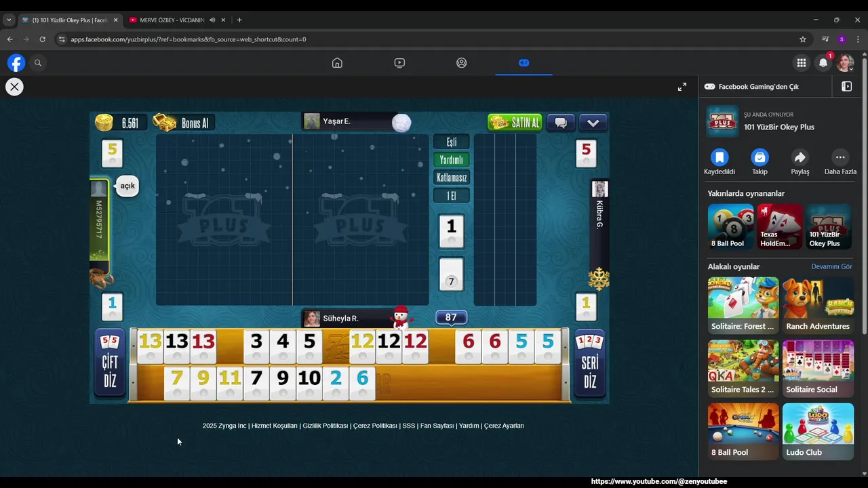Open Hizmet Koşulları footer link

pos(275,426)
